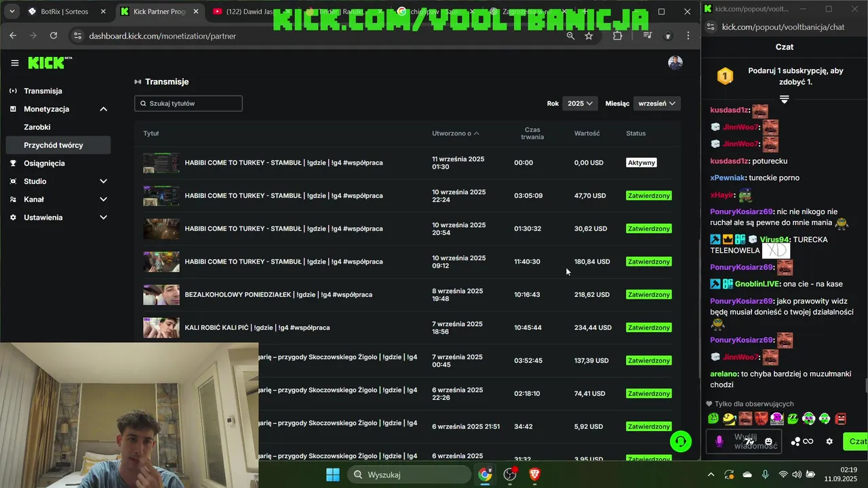Viewport: 868px width, 488px height.
Task: Expand the Ustawienia sidebar section
Action: tap(103, 218)
